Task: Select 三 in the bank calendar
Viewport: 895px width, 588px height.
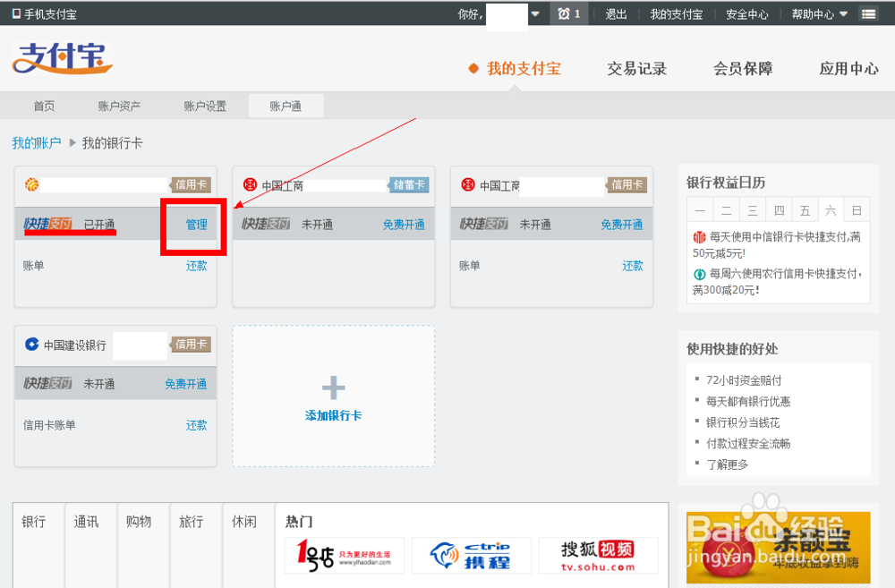Action: 753,210
